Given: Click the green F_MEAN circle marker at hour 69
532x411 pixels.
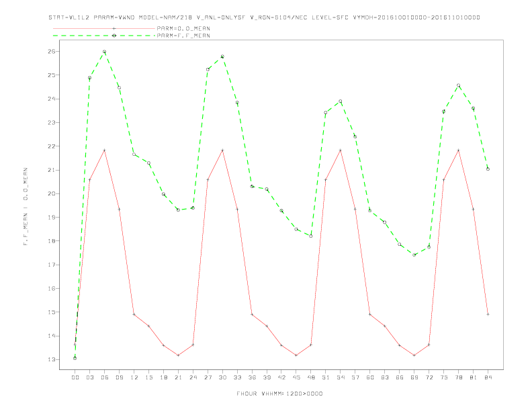Looking at the screenshot, I should click(414, 255).
